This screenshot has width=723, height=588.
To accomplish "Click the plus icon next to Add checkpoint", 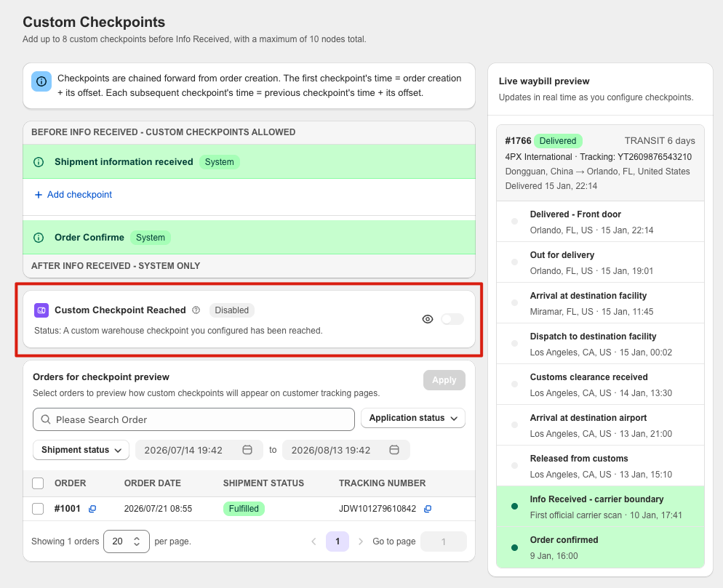I will click(39, 195).
